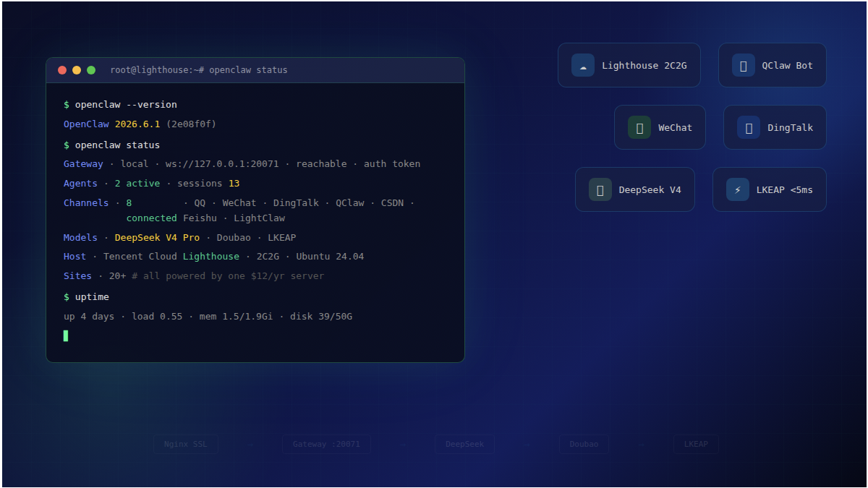Click the icon on DeepSeek V4 card

click(x=600, y=189)
